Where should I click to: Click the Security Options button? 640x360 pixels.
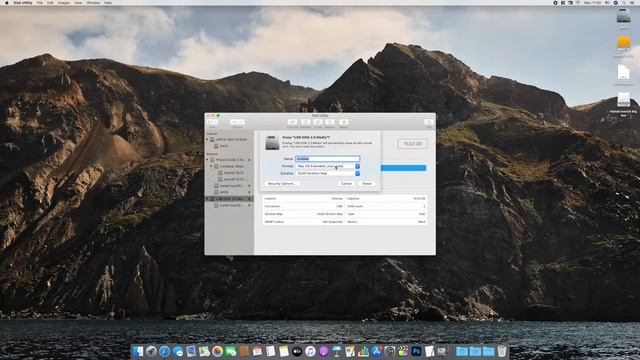coord(281,184)
